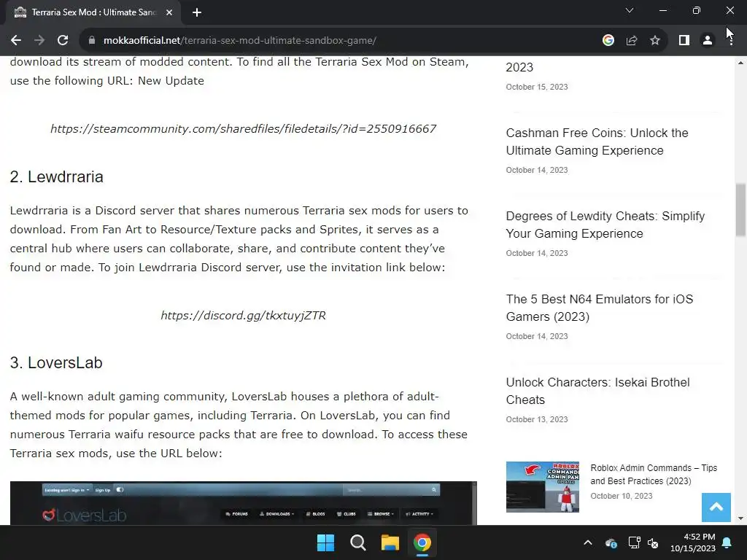This screenshot has width=747, height=560.
Task: Open the browser side panel
Action: point(684,41)
